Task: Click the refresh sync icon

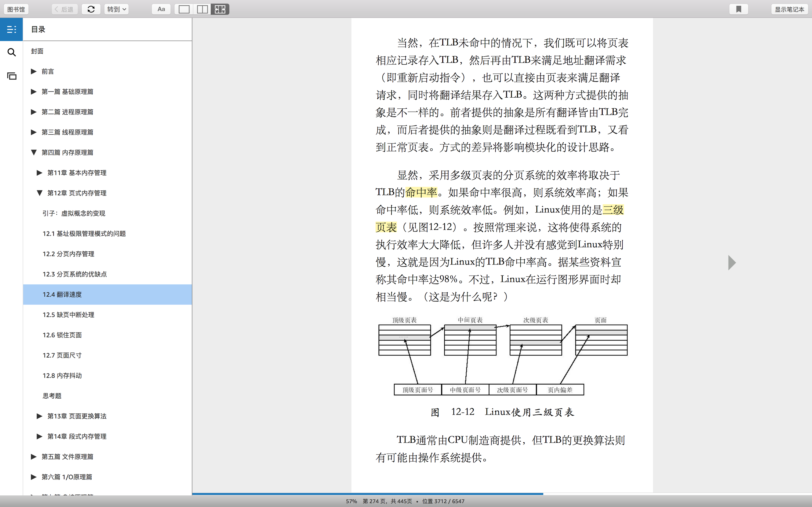Action: (91, 9)
